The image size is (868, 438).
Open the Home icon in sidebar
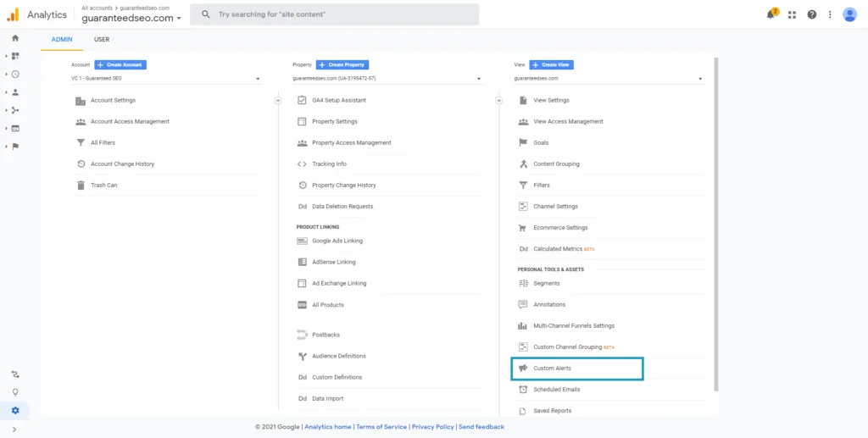(15, 38)
